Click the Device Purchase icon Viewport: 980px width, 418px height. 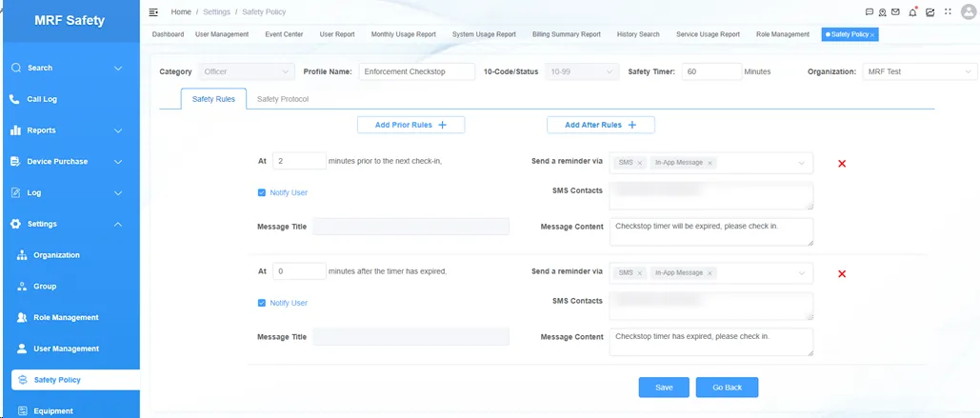16,161
